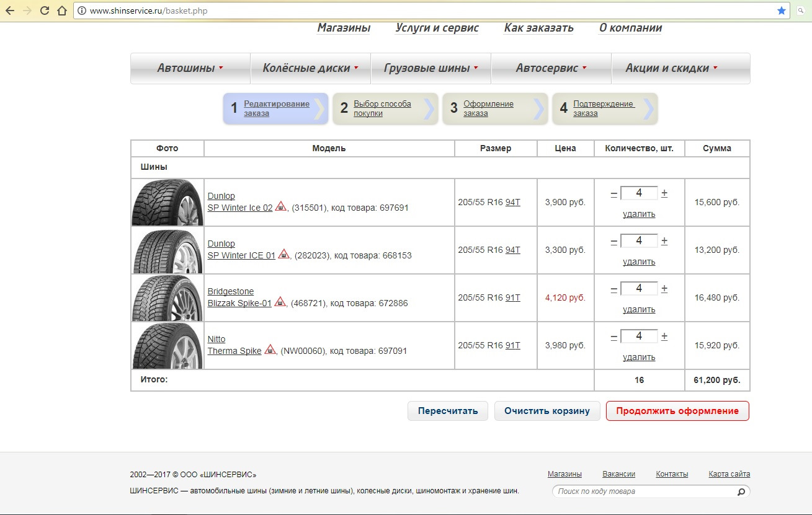This screenshot has height=515, width=812.
Task: Expand the Автосервис dropdown menu
Action: click(551, 68)
